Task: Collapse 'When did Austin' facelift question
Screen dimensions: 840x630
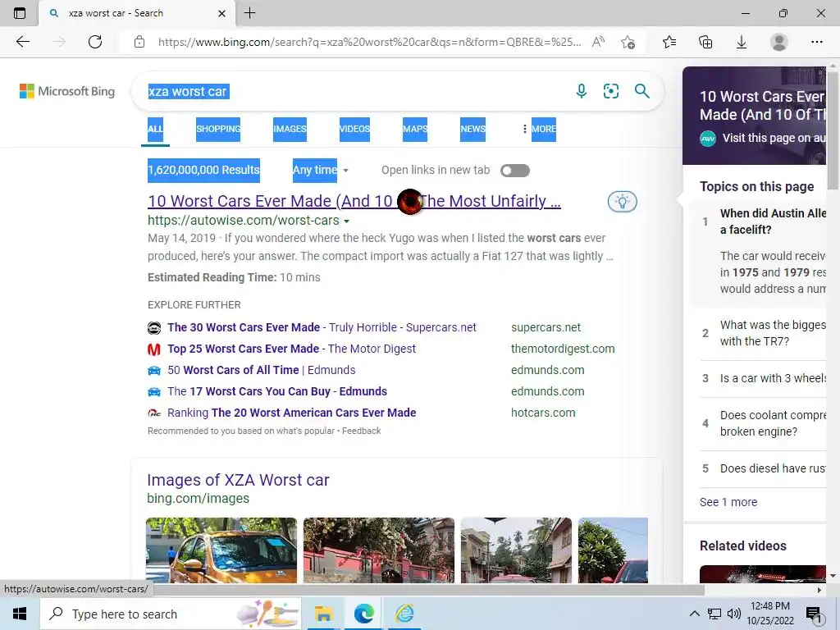Action: coord(764,221)
